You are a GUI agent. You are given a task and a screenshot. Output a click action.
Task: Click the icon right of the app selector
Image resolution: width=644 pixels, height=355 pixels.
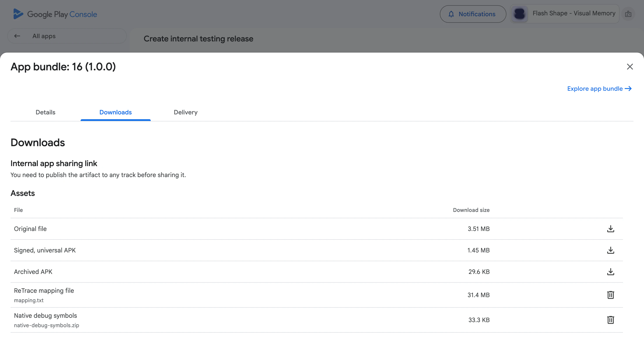tap(628, 14)
